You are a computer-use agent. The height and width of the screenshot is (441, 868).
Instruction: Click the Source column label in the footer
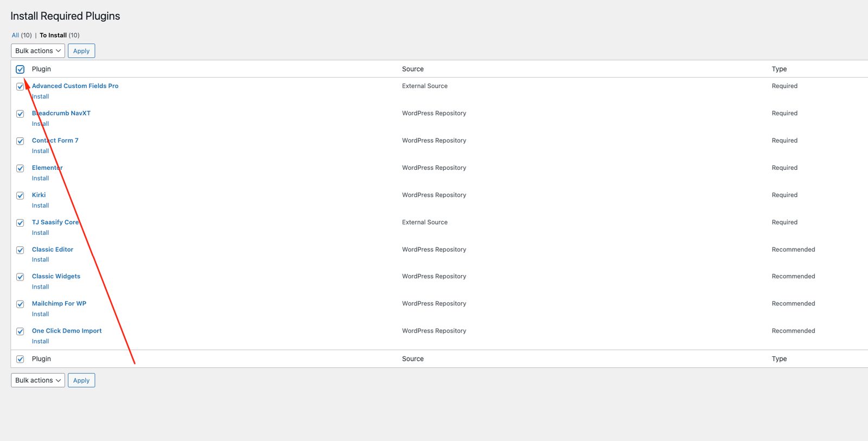click(x=413, y=359)
